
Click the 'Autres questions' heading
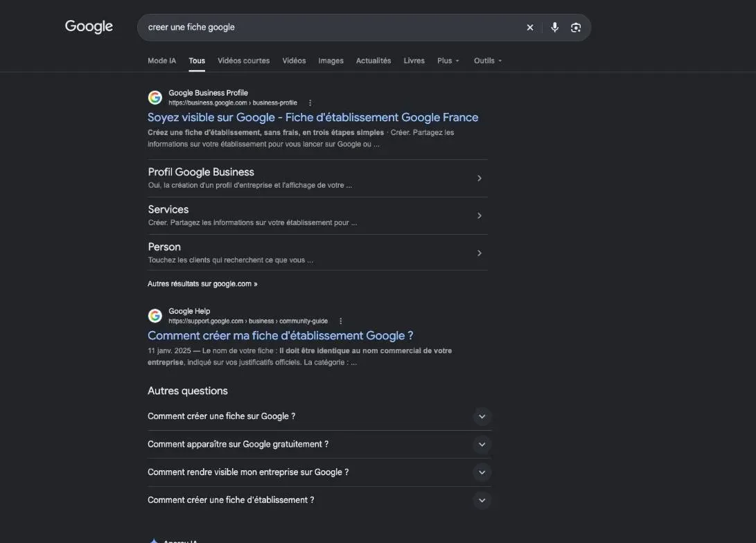188,391
